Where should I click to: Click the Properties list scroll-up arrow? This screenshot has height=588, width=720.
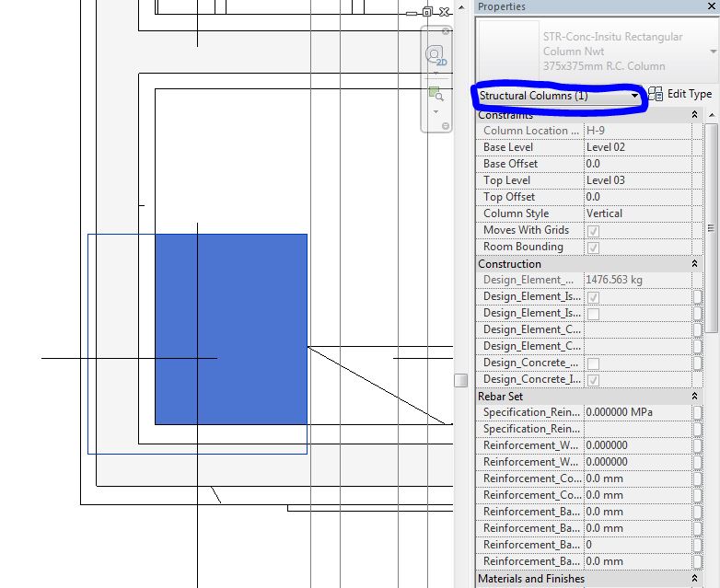(x=712, y=114)
